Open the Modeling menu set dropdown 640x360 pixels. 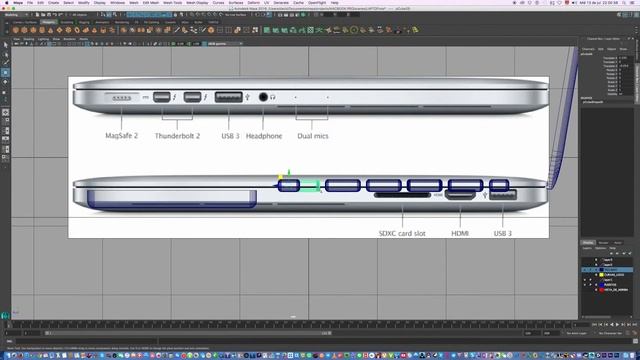point(16,15)
